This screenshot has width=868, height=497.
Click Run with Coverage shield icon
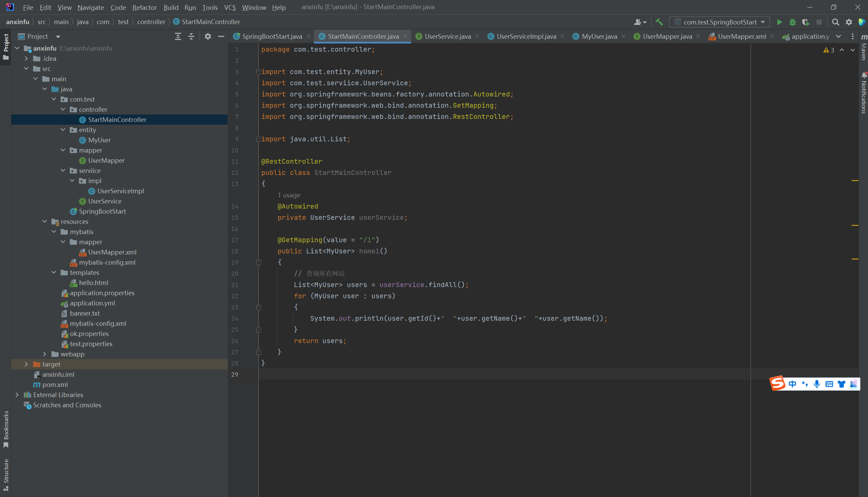[805, 22]
